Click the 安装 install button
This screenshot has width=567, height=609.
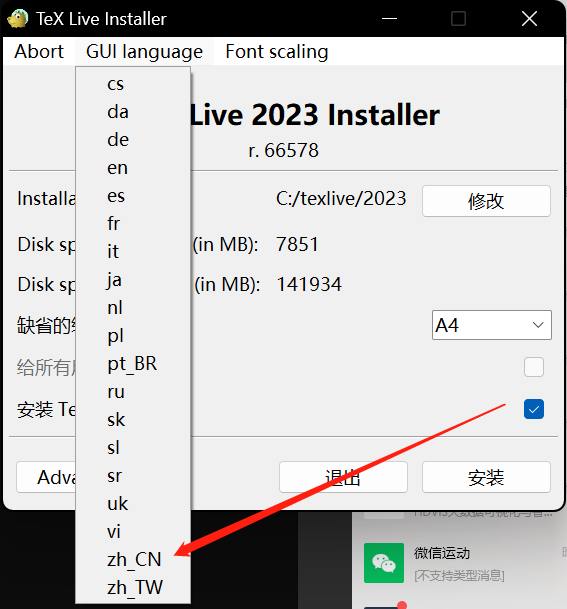pyautogui.click(x=486, y=477)
